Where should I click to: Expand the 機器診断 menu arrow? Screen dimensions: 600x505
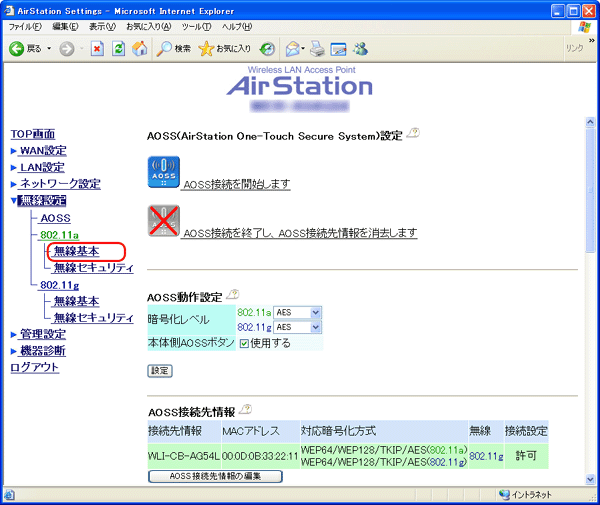[13, 351]
